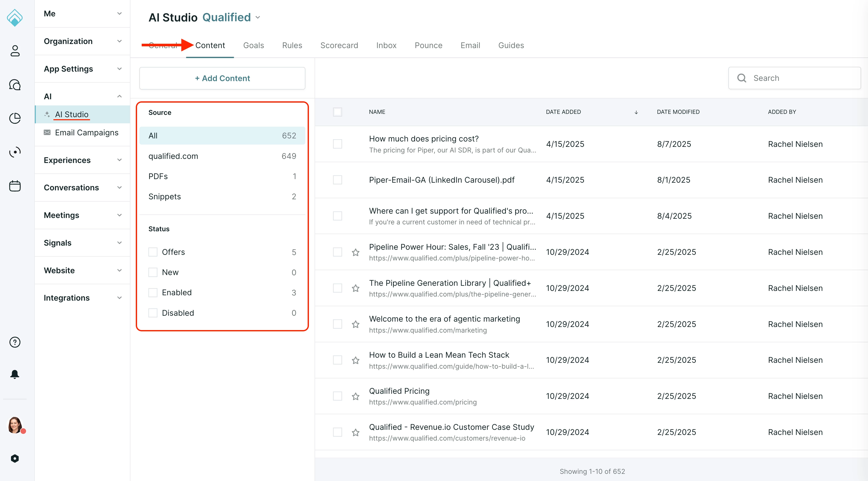
Task: Click the Search input field
Action: (x=795, y=78)
